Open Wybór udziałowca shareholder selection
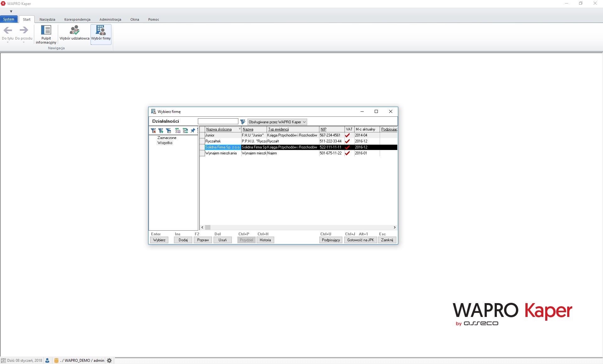 [74, 33]
